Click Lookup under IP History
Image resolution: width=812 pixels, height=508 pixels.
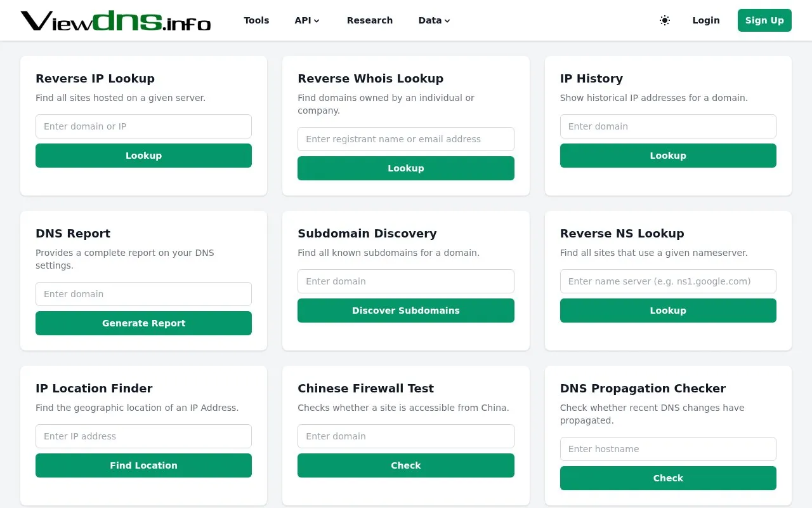(668, 156)
